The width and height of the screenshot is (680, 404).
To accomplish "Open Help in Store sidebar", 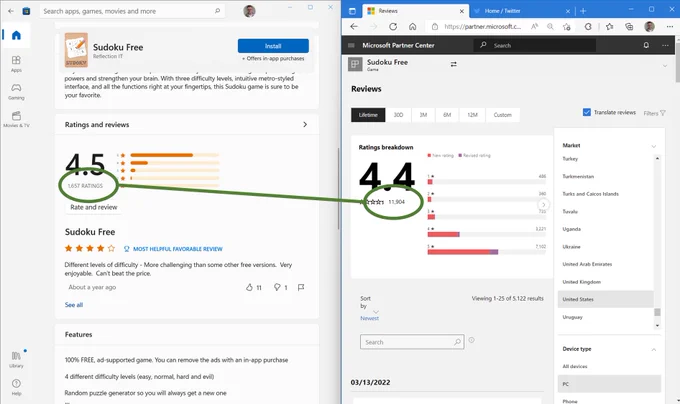I will click(16, 387).
